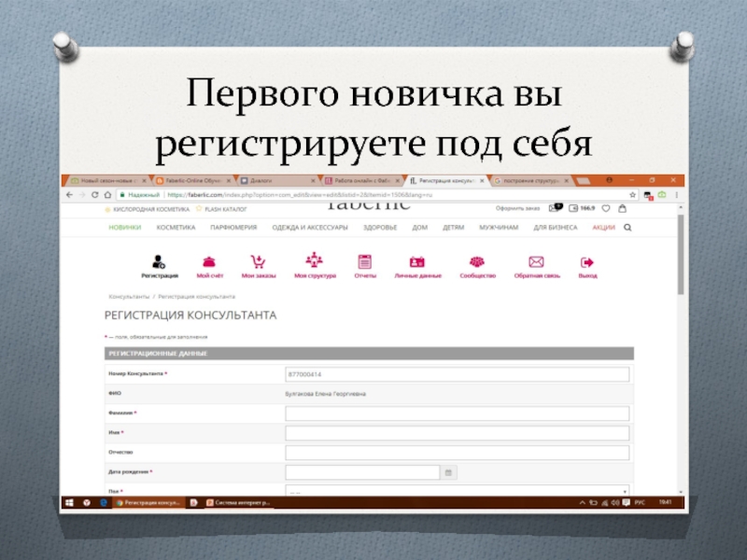Click Консультанты breadcrumb link
747x560 pixels.
click(x=129, y=296)
